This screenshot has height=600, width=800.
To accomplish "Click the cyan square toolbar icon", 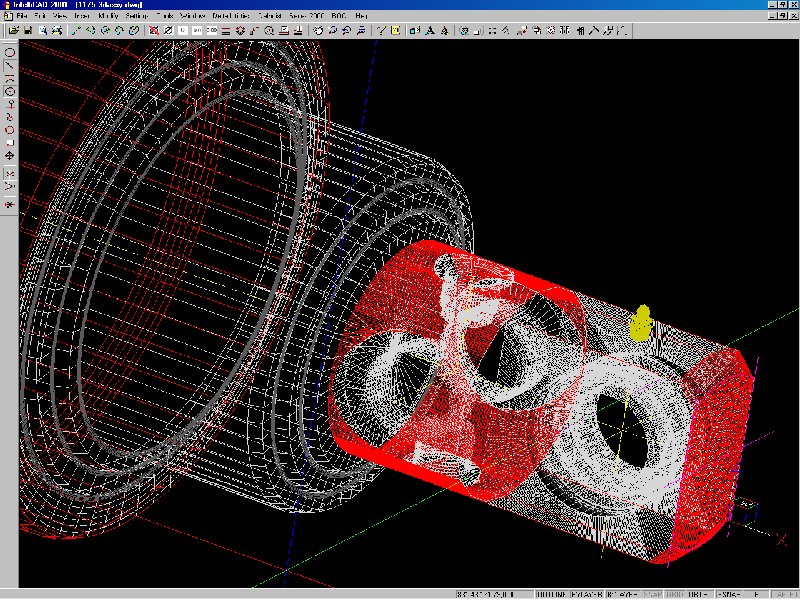I will click(415, 31).
